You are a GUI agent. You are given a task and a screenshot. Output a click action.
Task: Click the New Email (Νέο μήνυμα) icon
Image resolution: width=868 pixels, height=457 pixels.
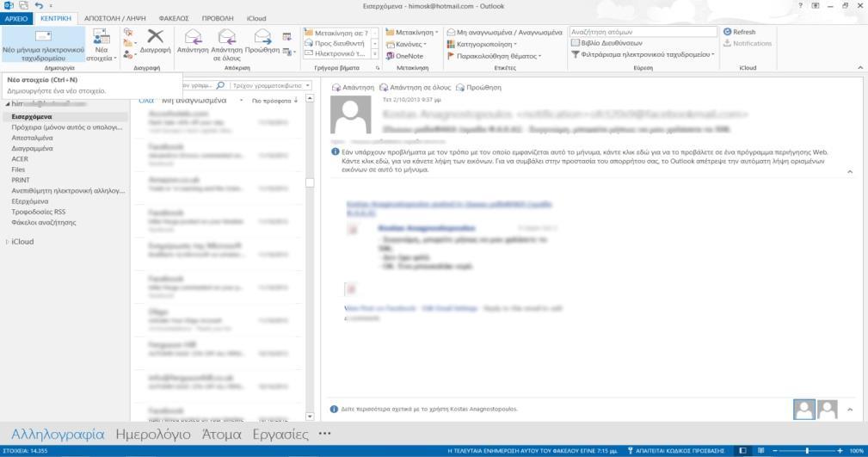point(43,36)
